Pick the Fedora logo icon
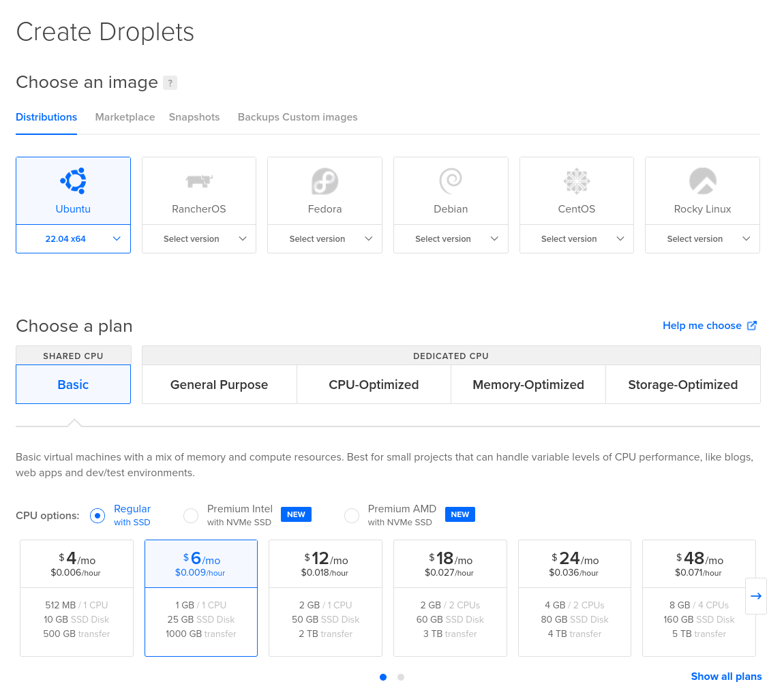The height and width of the screenshot is (699, 784). (x=325, y=181)
